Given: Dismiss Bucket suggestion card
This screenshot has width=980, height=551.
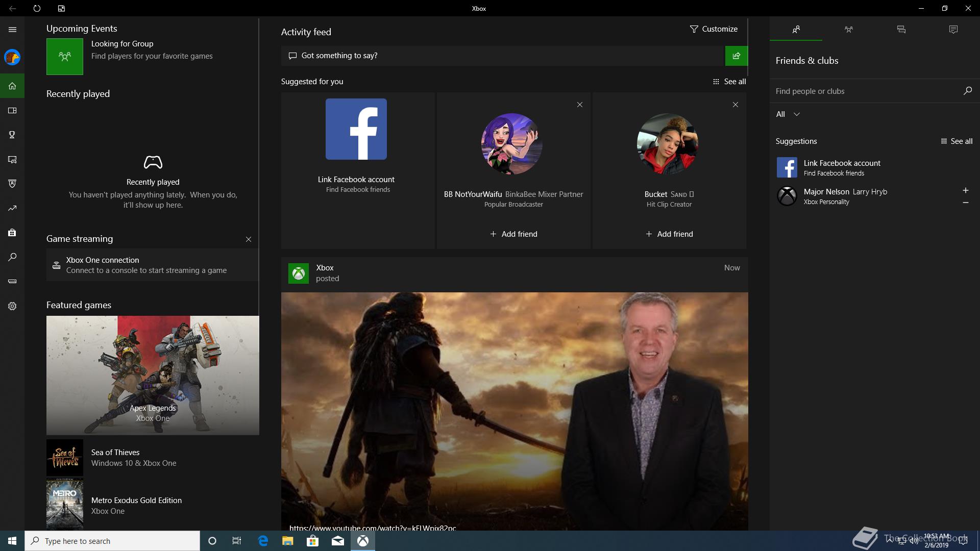Looking at the screenshot, I should 736,105.
